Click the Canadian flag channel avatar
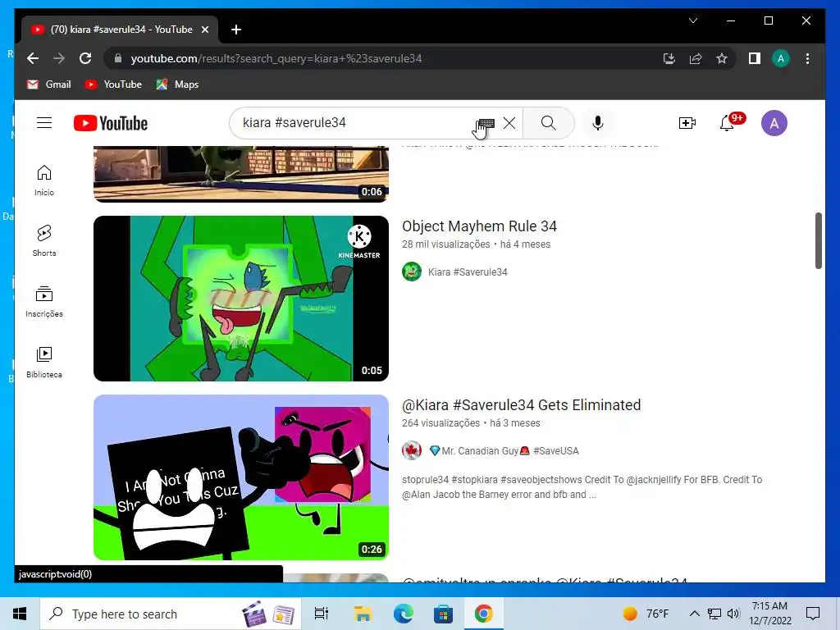This screenshot has height=630, width=840. [x=412, y=450]
